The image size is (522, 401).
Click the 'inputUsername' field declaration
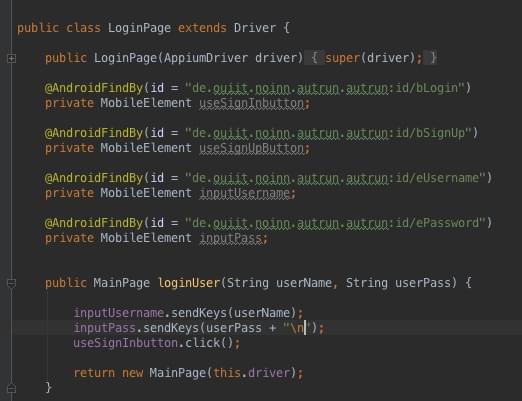(244, 193)
